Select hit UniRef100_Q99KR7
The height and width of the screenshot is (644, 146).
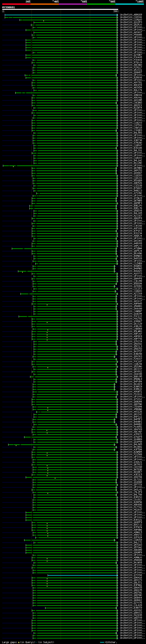coord(131,72)
